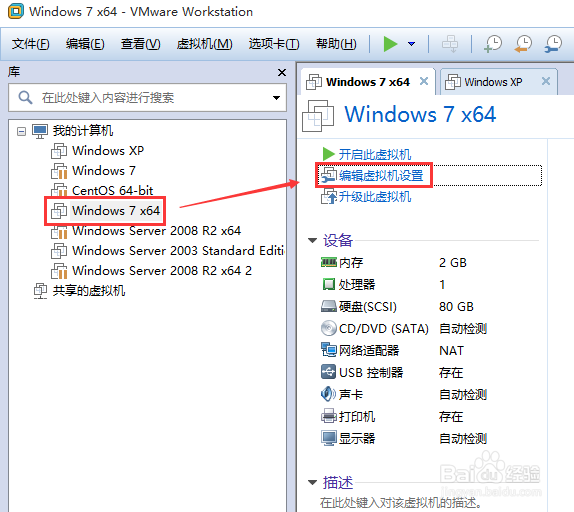Click the VM description text field
Viewport: 574px width, 512px height.
tap(400, 502)
